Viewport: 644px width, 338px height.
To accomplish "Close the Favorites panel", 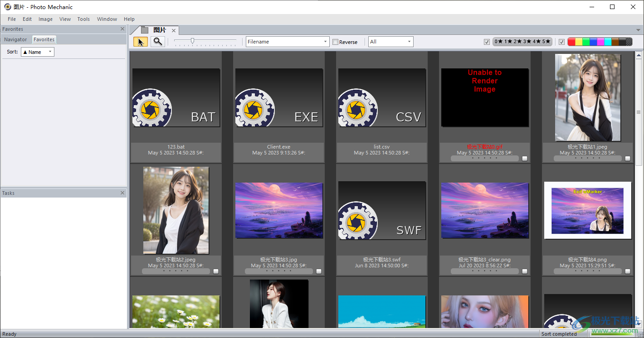I will pos(122,29).
